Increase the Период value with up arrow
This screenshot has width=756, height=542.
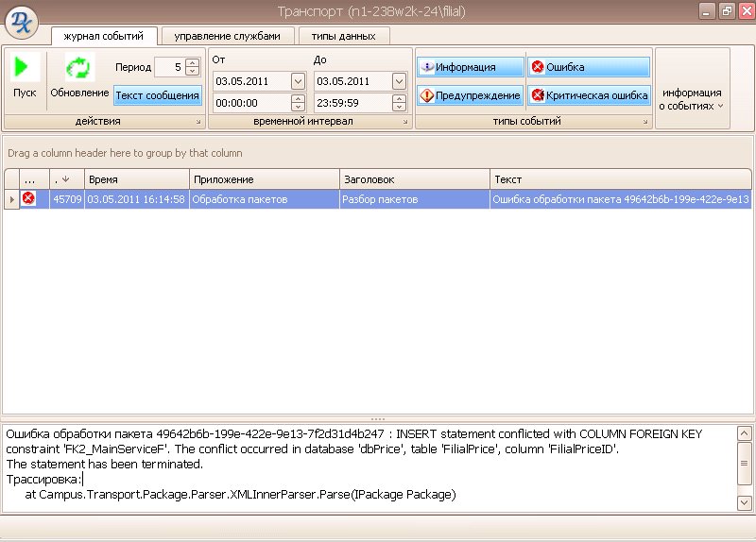tap(193, 62)
